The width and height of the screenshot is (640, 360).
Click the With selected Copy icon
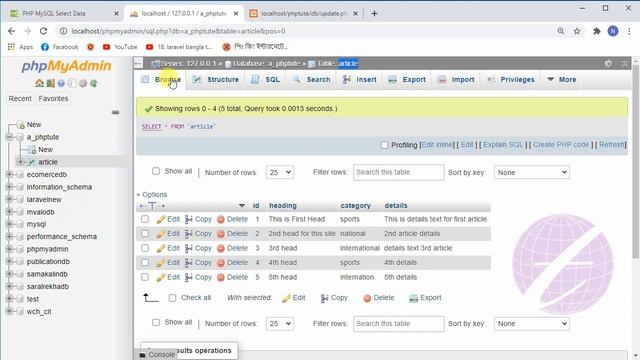pyautogui.click(x=324, y=298)
